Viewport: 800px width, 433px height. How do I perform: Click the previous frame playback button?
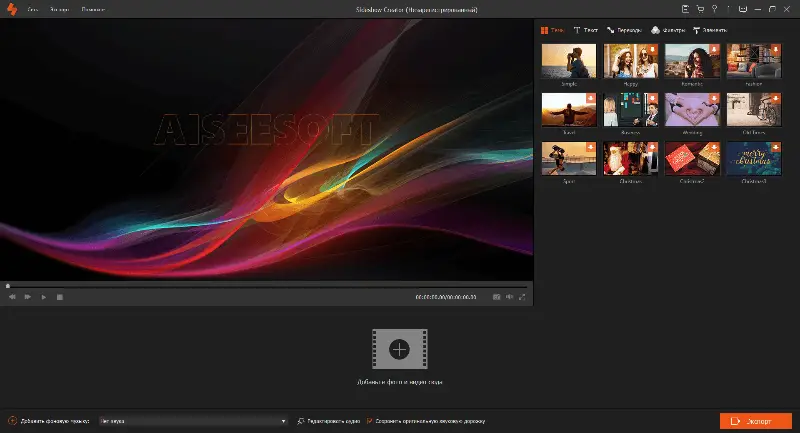tap(12, 297)
